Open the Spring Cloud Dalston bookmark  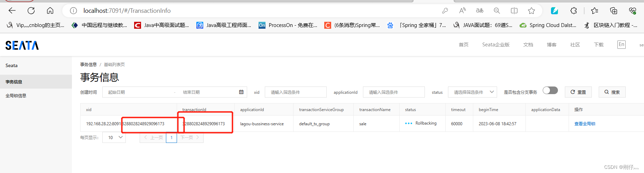click(x=548, y=25)
